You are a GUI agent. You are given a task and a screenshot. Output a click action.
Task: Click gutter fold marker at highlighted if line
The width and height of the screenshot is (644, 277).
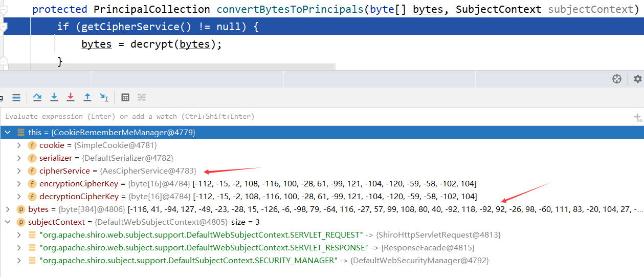3,26
